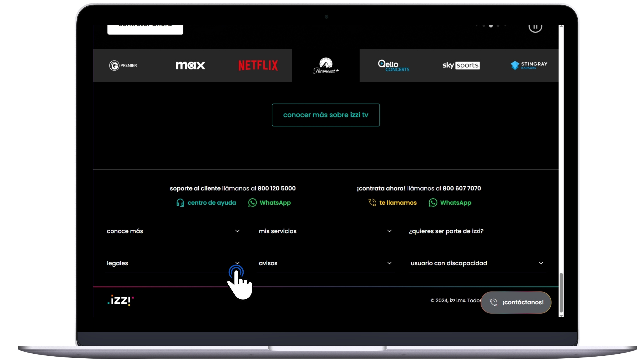Open the WhatsApp link for contracting
Viewport: 644px width, 362px height.
[x=456, y=203]
